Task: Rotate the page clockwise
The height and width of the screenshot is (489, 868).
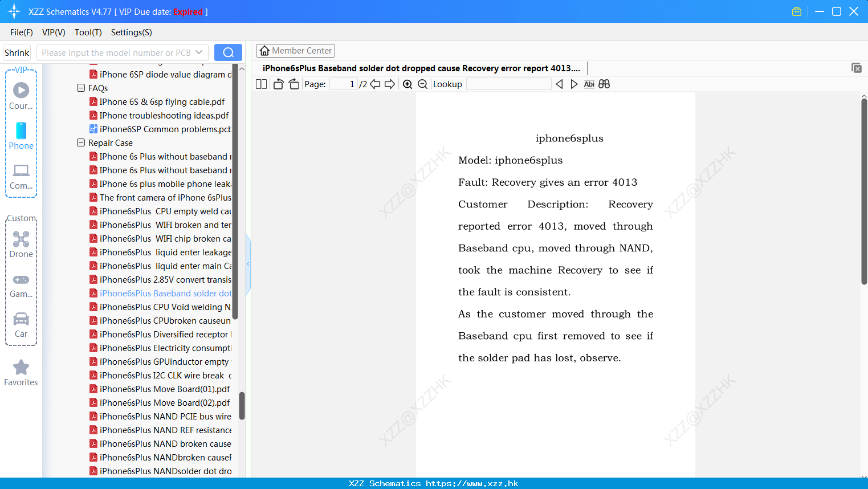Action: click(294, 84)
